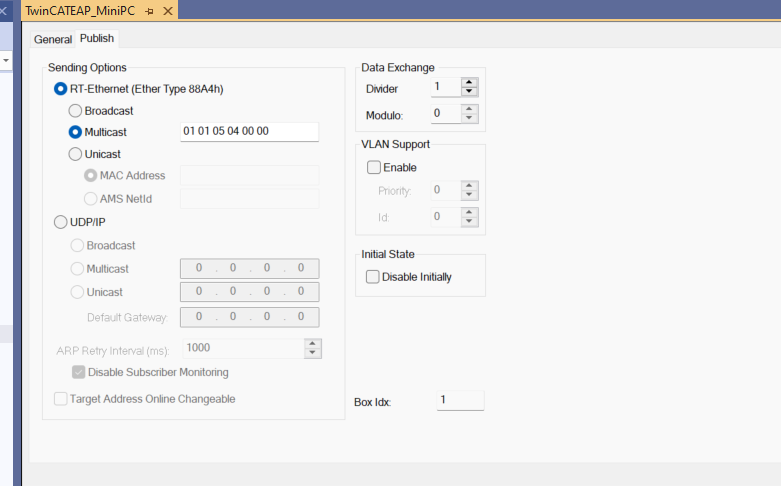The width and height of the screenshot is (781, 486).
Task: Click the Modulo value field
Action: [x=446, y=114]
